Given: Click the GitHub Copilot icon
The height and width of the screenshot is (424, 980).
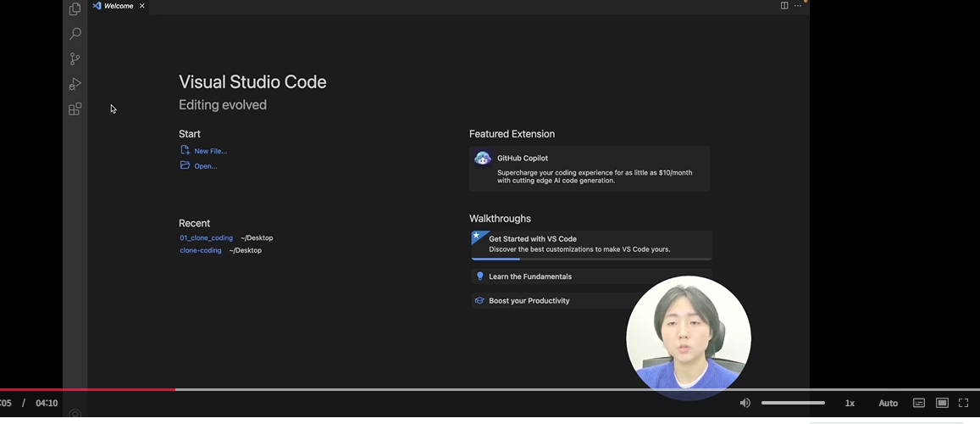Looking at the screenshot, I should 483,159.
